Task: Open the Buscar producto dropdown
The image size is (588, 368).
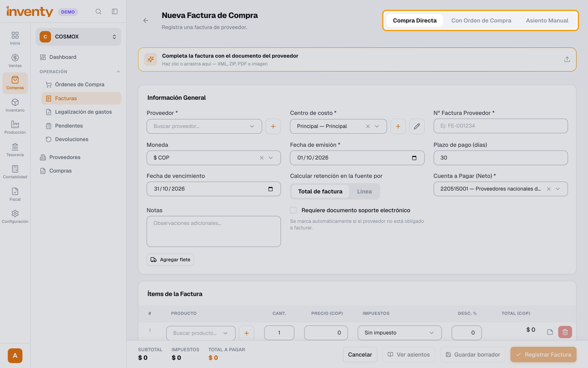Action: pos(201,333)
